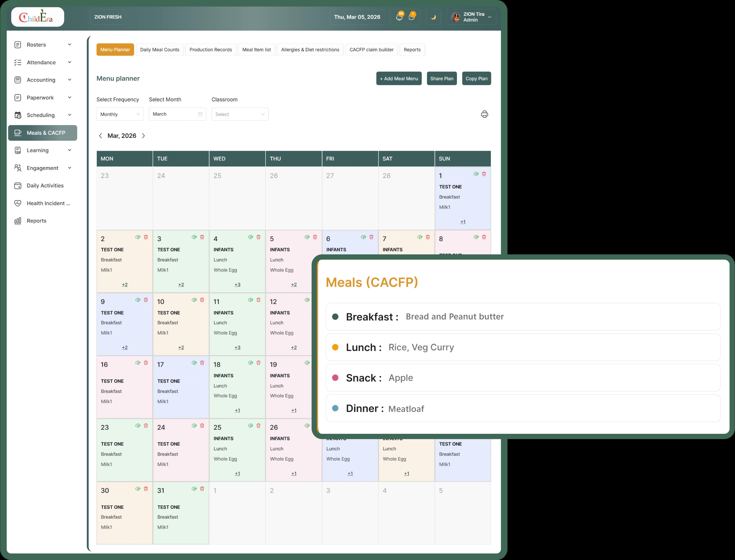Open the Select Frequency Monthly dropdown
735x560 pixels.
pyautogui.click(x=120, y=114)
